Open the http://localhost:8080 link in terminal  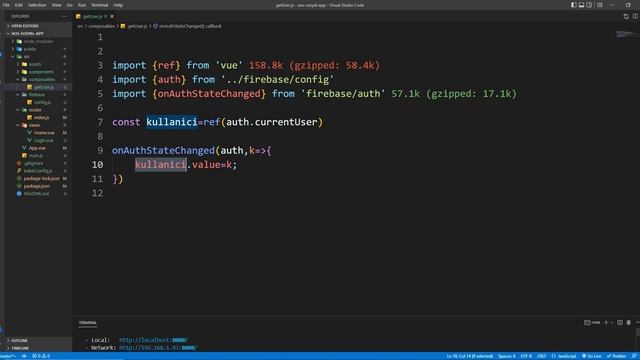click(x=153, y=340)
